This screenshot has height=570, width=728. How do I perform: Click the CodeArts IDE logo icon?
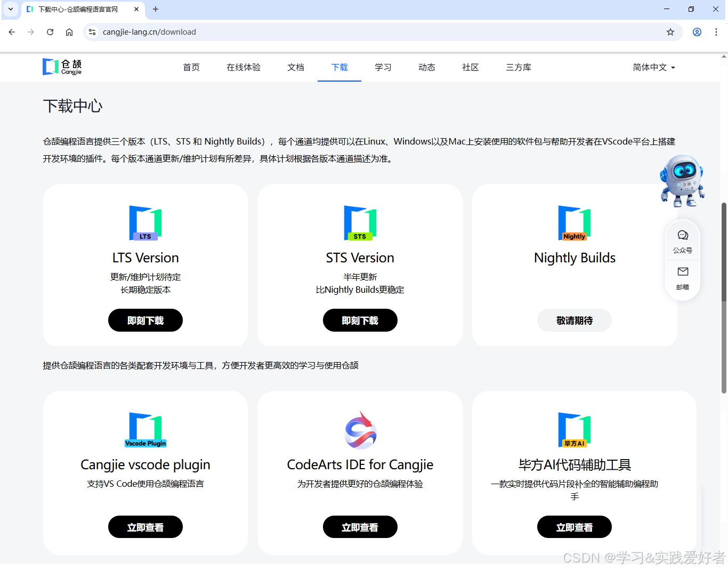tap(360, 430)
